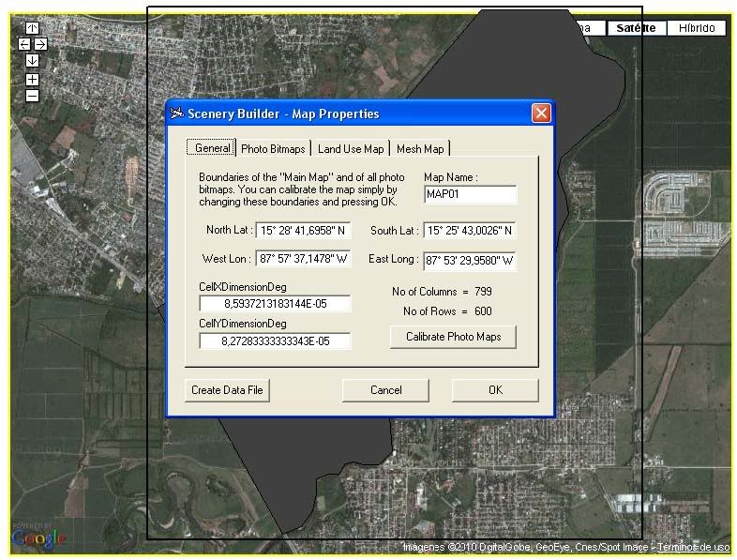The image size is (737, 560).
Task: Pan the map down with the arrow
Action: pyautogui.click(x=32, y=61)
